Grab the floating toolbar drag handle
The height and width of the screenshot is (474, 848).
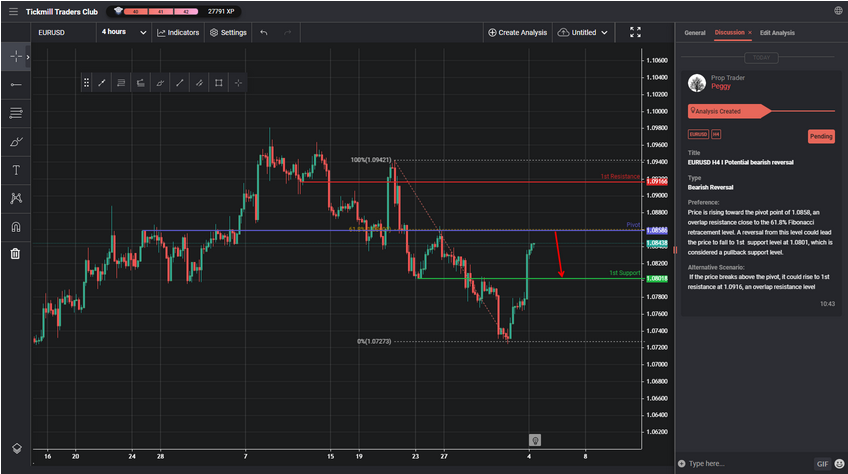pyautogui.click(x=87, y=83)
